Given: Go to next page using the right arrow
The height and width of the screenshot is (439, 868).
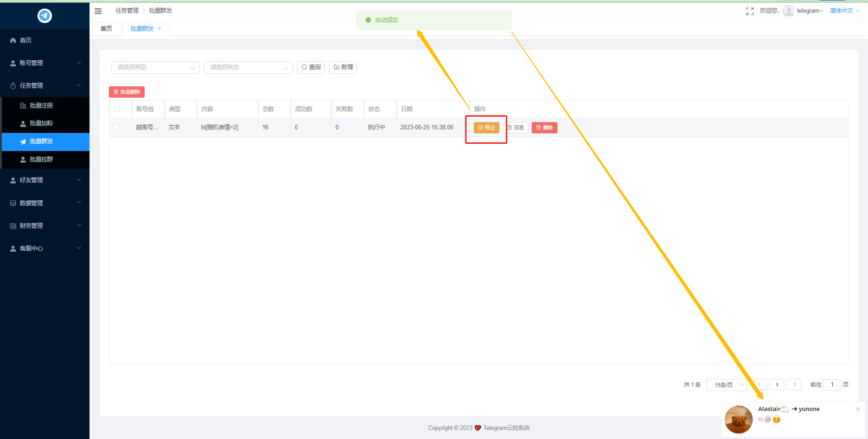Looking at the screenshot, I should (x=794, y=385).
